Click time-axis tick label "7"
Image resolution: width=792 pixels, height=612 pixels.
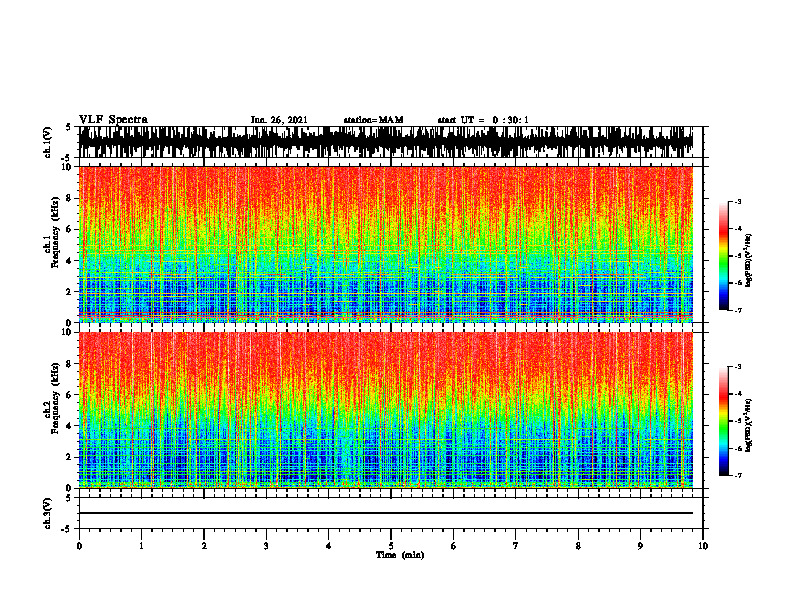(516, 546)
